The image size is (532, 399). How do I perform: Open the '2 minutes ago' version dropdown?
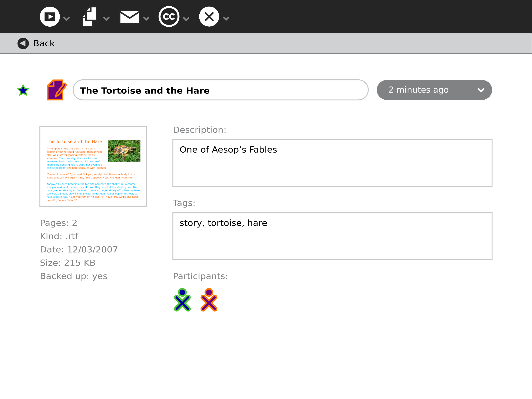(434, 90)
